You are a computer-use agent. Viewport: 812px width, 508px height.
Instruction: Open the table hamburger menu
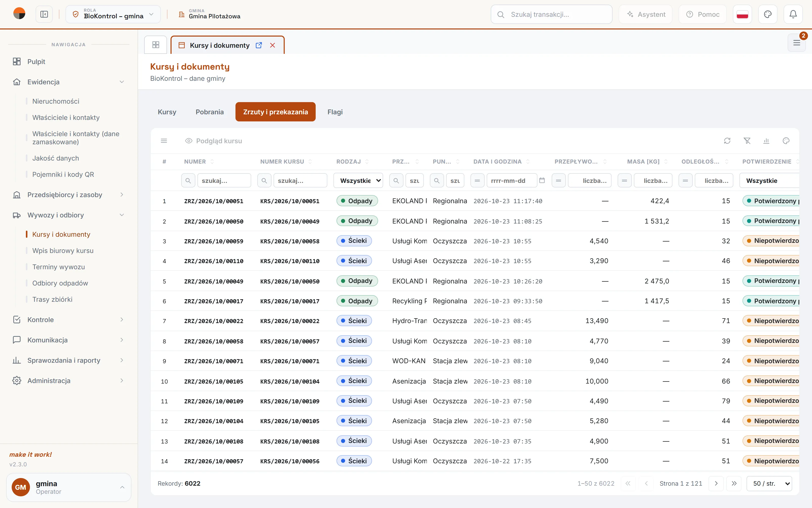pyautogui.click(x=164, y=141)
